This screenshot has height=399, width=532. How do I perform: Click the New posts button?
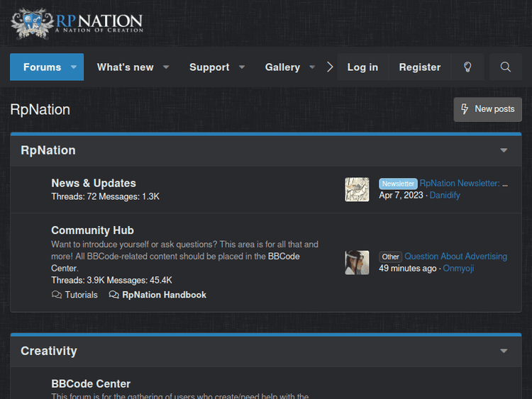click(487, 109)
